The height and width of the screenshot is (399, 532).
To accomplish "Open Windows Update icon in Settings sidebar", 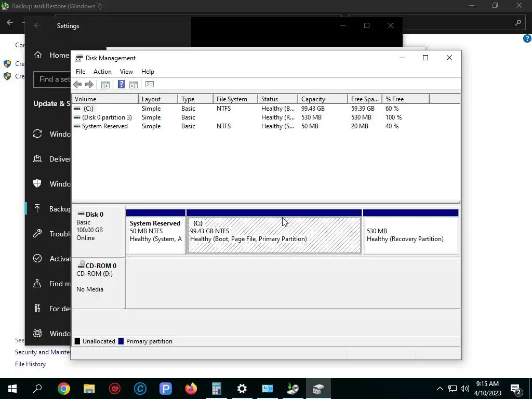I will 37,134.
